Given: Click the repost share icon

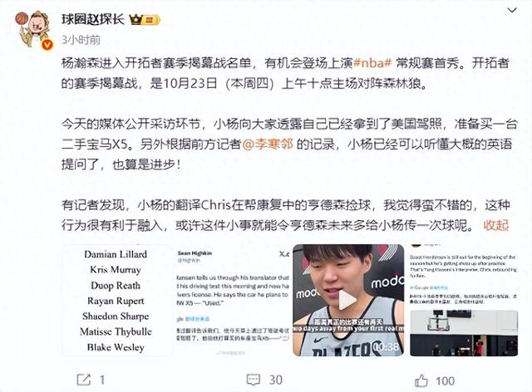Looking at the screenshot, I should coord(83,380).
